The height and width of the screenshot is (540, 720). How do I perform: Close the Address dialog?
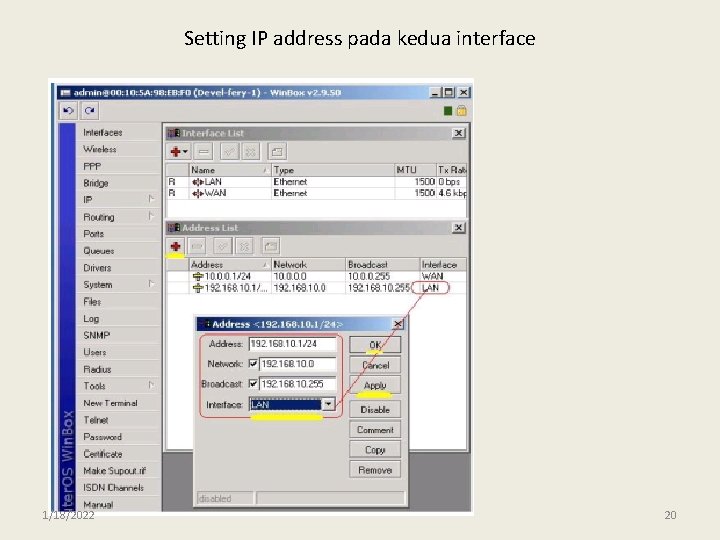click(398, 324)
